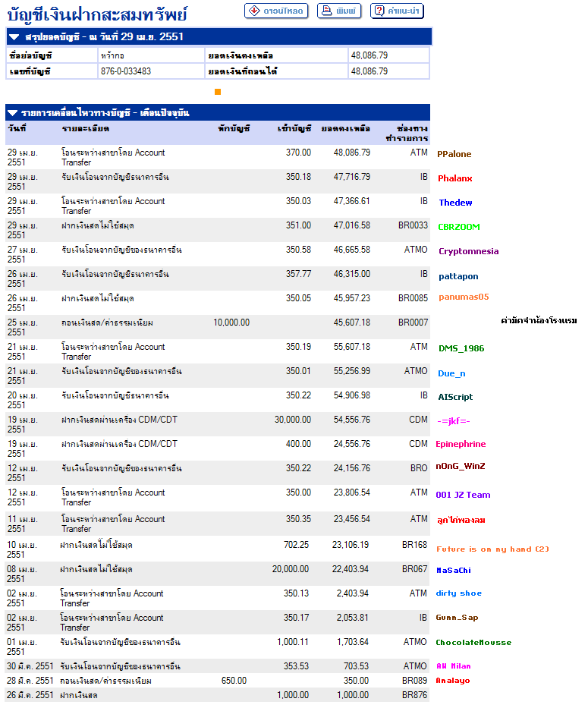This screenshot has width=588, height=708.
Task: Click the balance 55,607.18
Action: 352,348
